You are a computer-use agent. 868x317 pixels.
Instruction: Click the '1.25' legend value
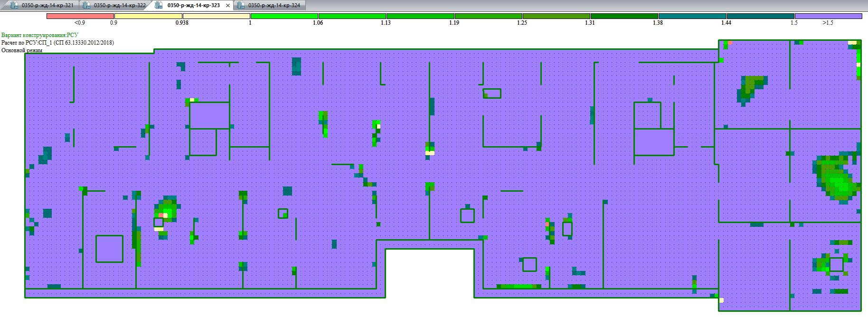pyautogui.click(x=522, y=23)
